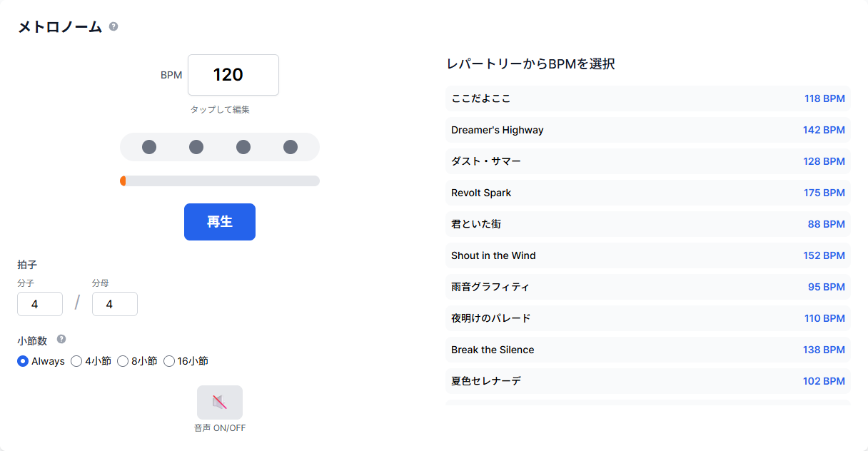Select the Always radio option

point(23,361)
